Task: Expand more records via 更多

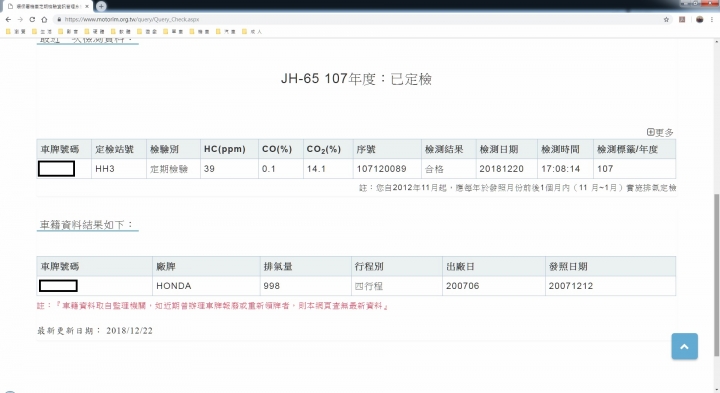Action: pyautogui.click(x=660, y=132)
